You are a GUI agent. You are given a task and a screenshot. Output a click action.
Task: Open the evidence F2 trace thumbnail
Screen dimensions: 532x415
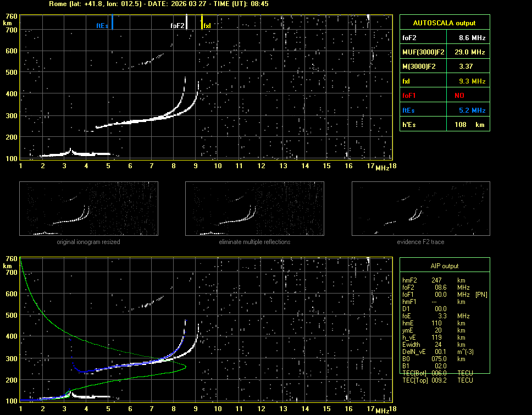click(420, 208)
